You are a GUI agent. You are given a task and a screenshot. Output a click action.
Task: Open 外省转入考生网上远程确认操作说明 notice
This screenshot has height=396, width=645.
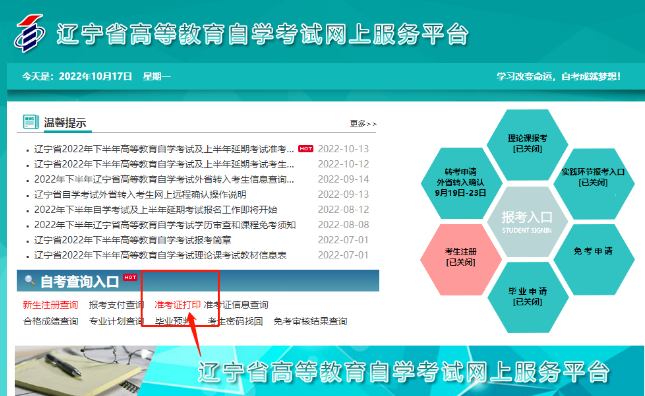140,195
